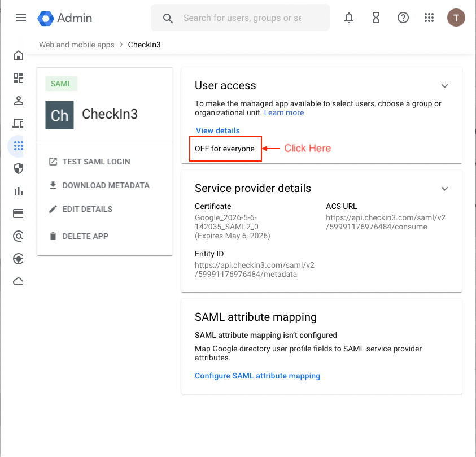Open Account at-sign icon in the sidebar
The width and height of the screenshot is (476, 457).
click(19, 236)
